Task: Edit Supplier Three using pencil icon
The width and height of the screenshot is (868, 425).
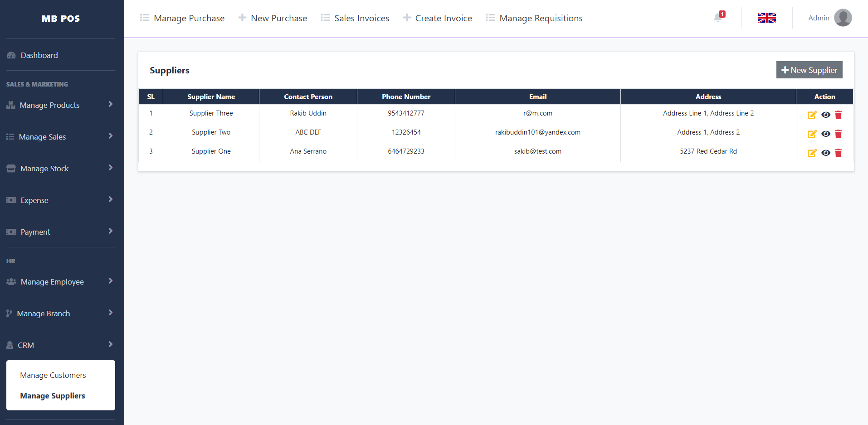Action: coord(812,115)
